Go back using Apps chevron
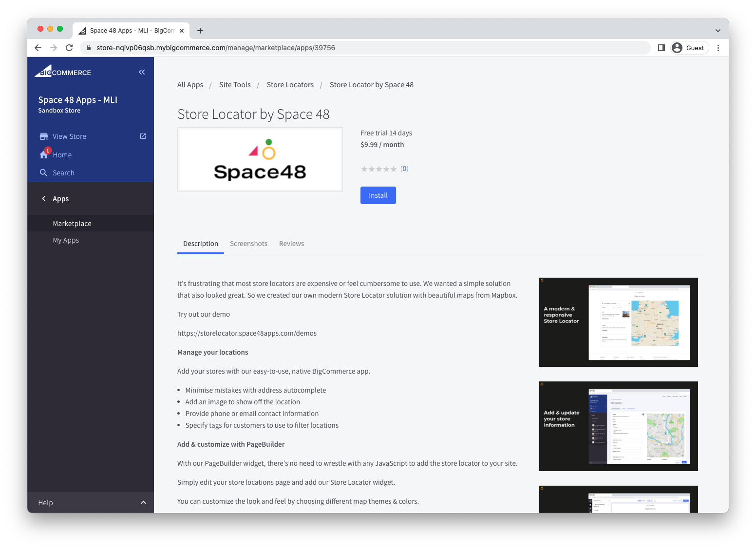 (44, 199)
